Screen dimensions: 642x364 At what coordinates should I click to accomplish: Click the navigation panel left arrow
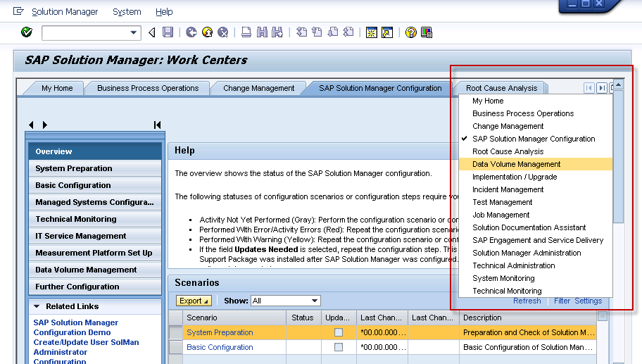coord(32,125)
